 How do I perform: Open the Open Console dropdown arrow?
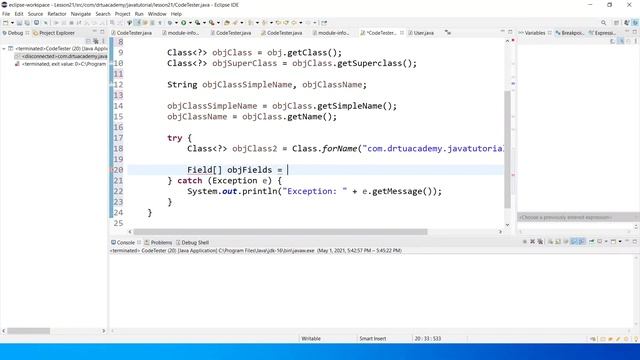point(620,242)
